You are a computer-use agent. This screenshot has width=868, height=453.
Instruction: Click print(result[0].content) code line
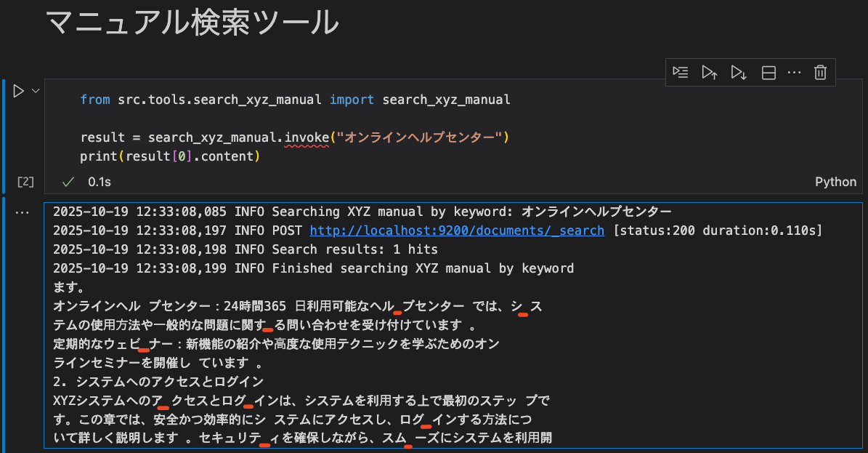click(170, 156)
